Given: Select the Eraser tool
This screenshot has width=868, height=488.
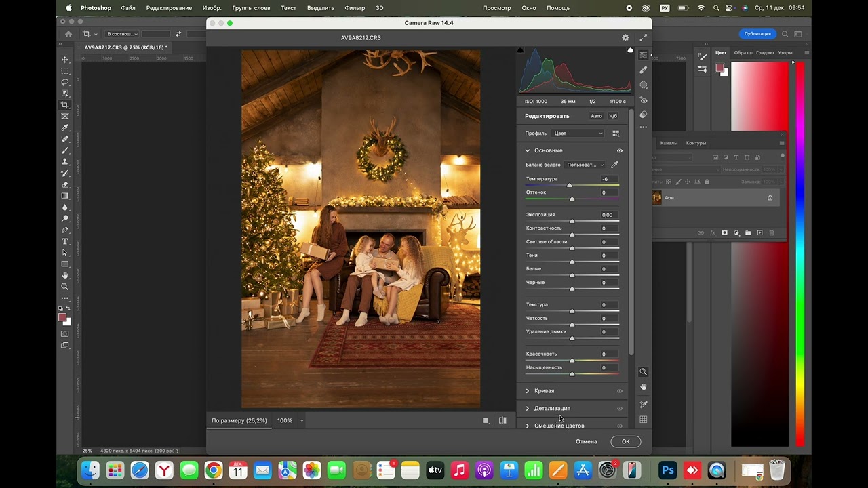Looking at the screenshot, I should (65, 184).
